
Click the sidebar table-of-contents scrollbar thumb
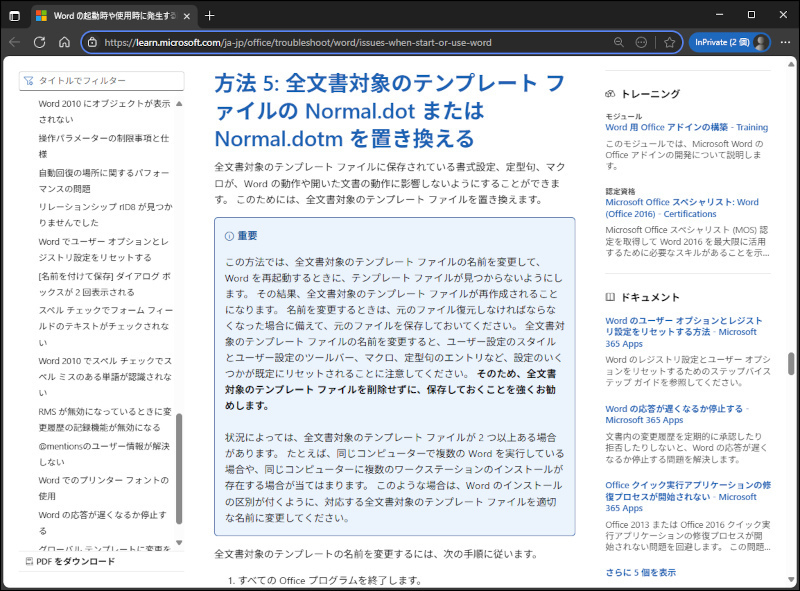pos(179,469)
